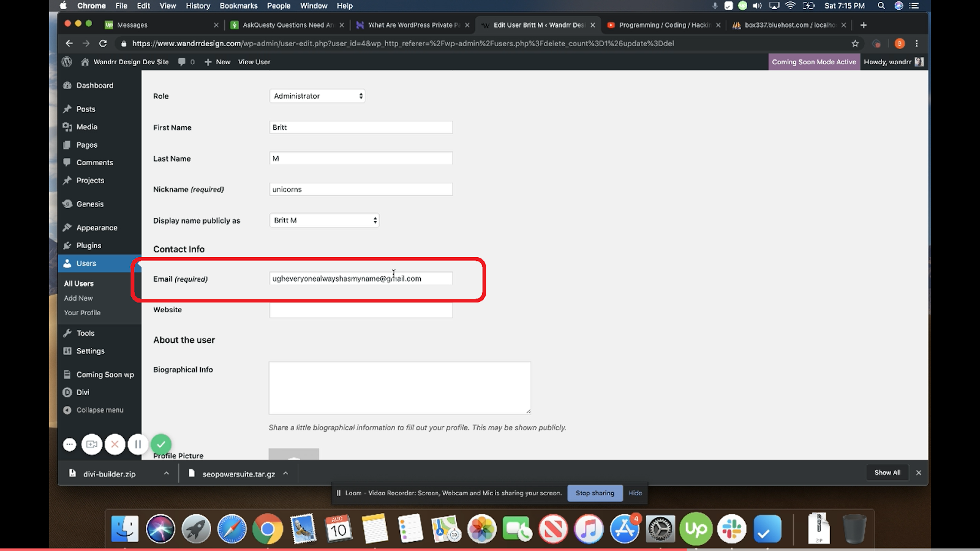
Task: Click the Genesis sidebar icon
Action: click(x=69, y=203)
